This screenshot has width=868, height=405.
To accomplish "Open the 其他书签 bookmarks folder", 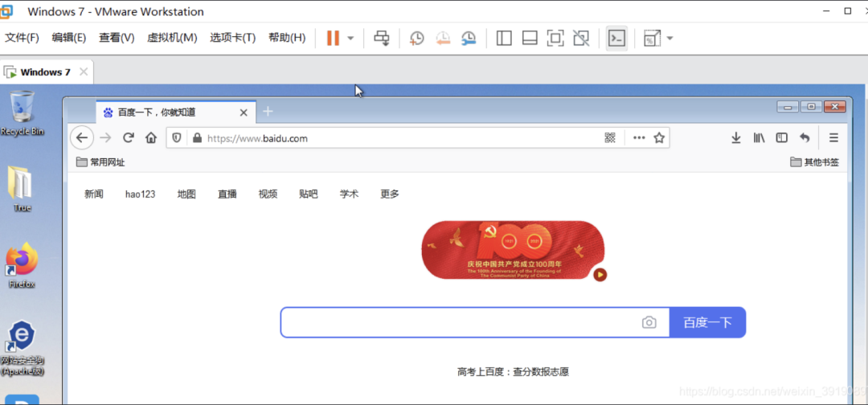I will [814, 162].
